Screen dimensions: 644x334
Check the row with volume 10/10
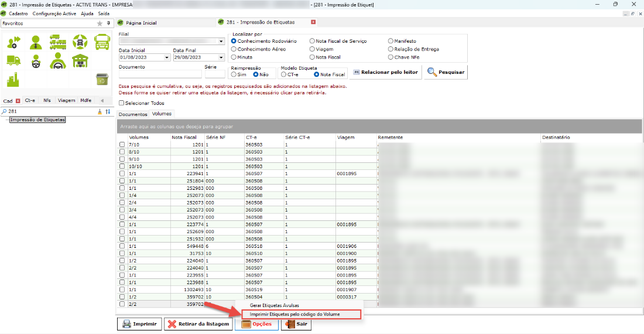click(x=122, y=166)
